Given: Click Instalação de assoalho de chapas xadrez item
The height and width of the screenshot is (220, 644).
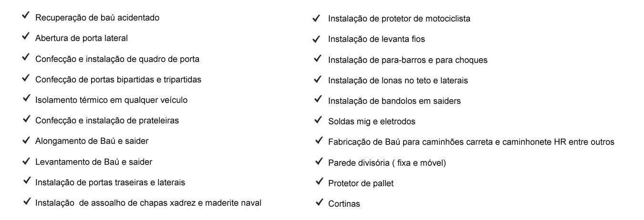Looking at the screenshot, I should [148, 203].
